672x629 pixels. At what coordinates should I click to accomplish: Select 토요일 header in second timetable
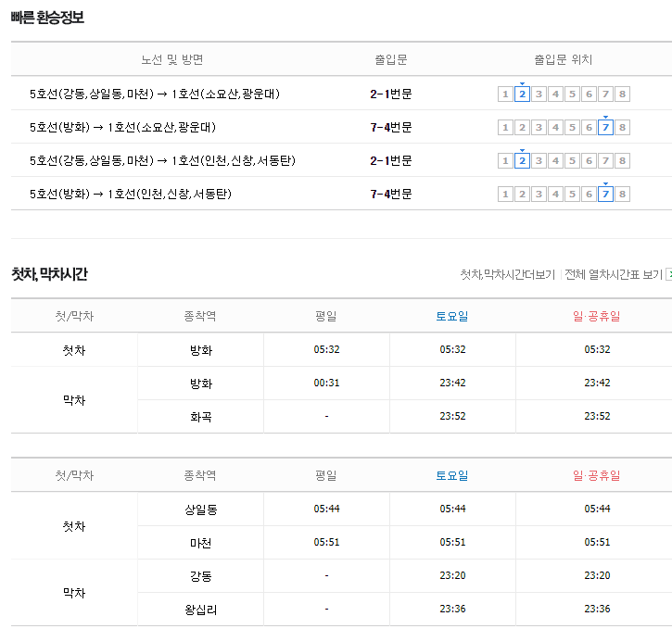452,475
